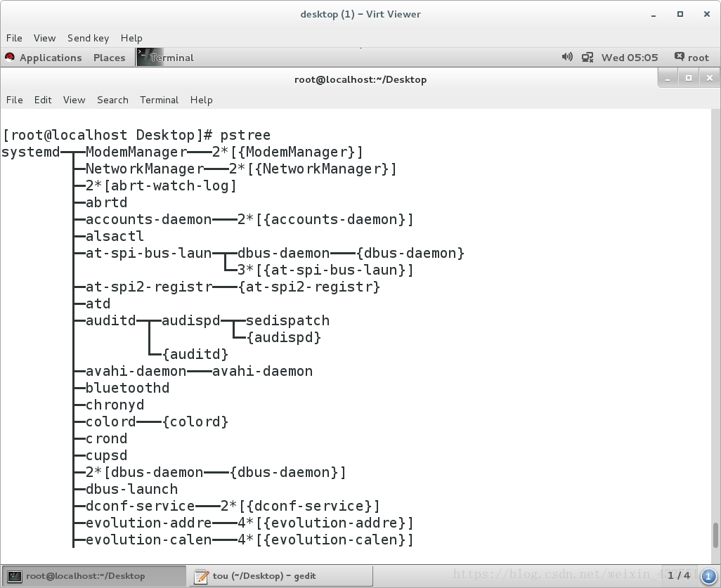Click the terminal icon in the taskbar
This screenshot has height=588, width=721.
tap(15, 576)
